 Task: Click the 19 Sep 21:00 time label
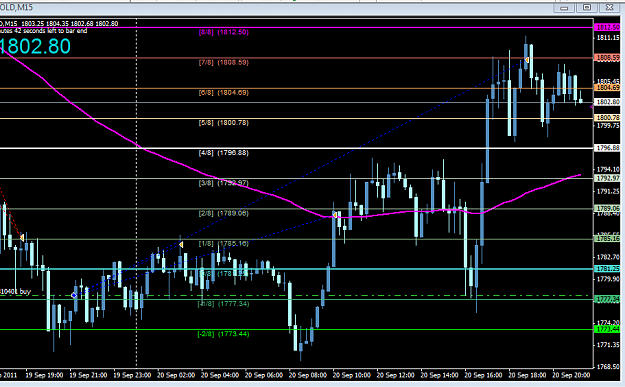coord(88,375)
